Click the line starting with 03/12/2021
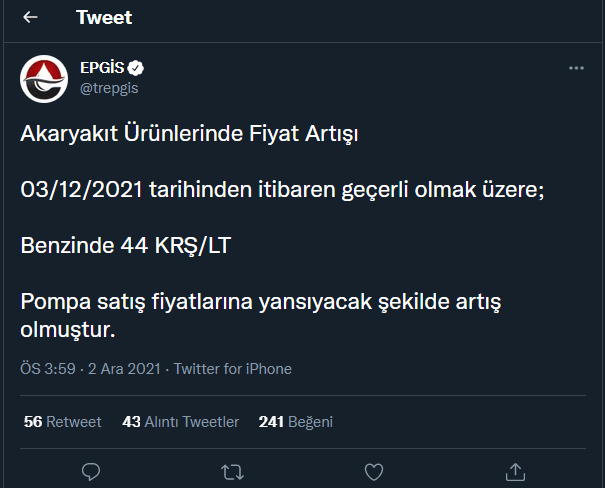Image resolution: width=605 pixels, height=488 pixels. coord(282,190)
